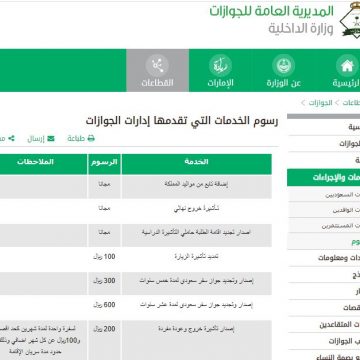Open the القطاعات tab label
Screen dimensions: 360x360
(x=157, y=83)
